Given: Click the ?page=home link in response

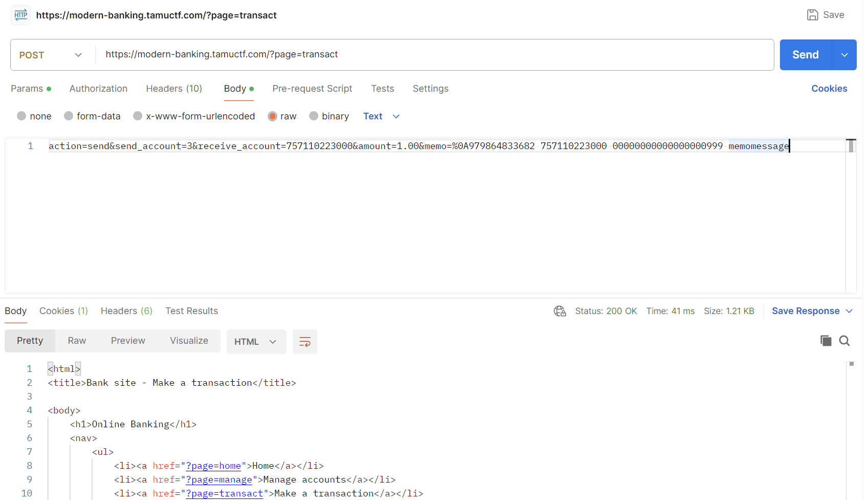Looking at the screenshot, I should pos(213,466).
